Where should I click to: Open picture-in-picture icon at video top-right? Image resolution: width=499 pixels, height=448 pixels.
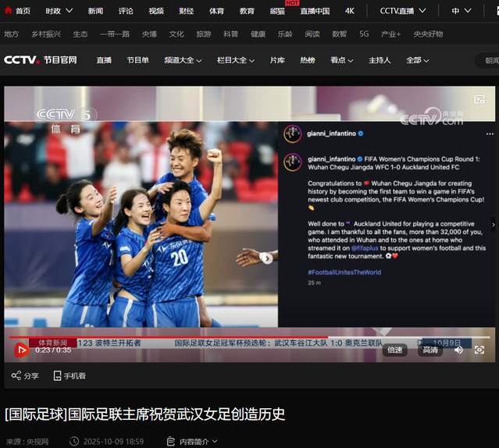pos(480,99)
